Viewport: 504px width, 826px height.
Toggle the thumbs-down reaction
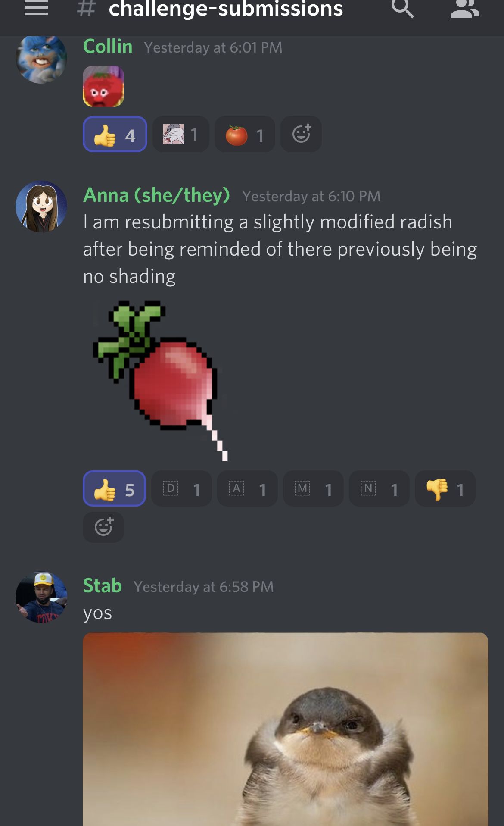coord(445,488)
